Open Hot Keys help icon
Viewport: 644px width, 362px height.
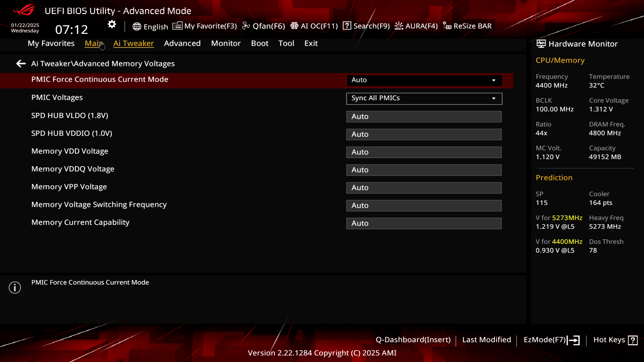(633, 340)
